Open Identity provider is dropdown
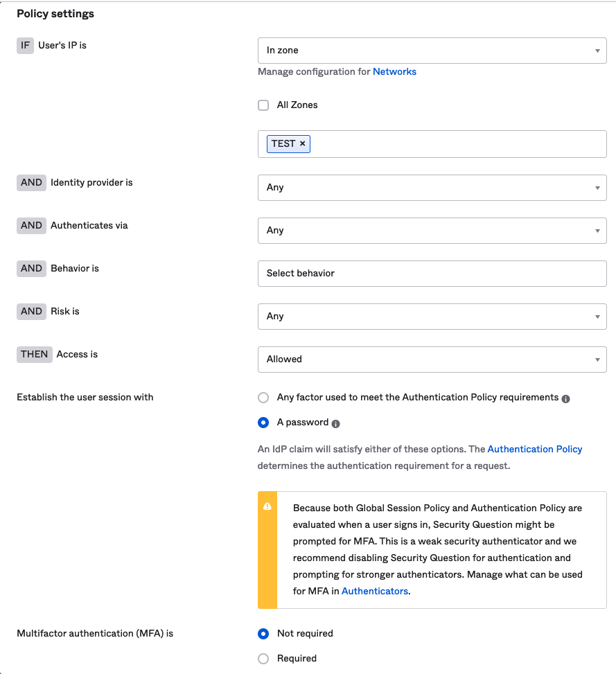The height and width of the screenshot is (674, 616). 432,188
